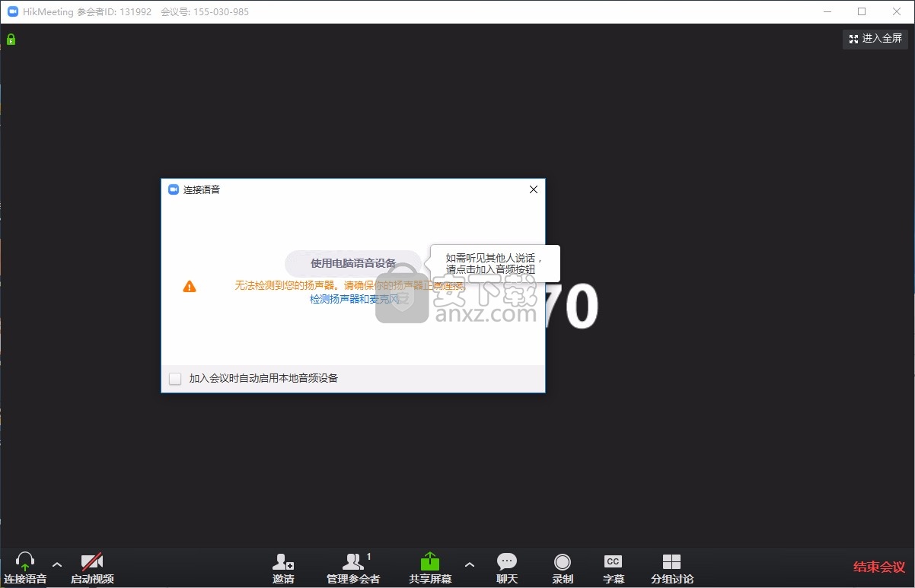The height and width of the screenshot is (588, 915).
Task: Enable 加入会议时自动启用本地音频设备 checkbox
Action: pyautogui.click(x=175, y=378)
